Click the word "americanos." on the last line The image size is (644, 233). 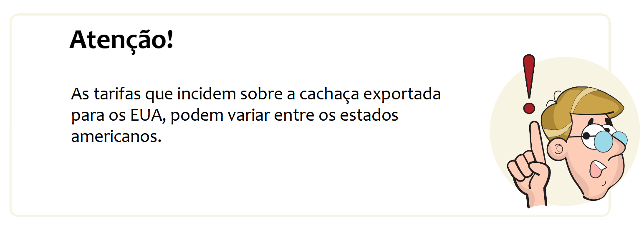point(116,137)
